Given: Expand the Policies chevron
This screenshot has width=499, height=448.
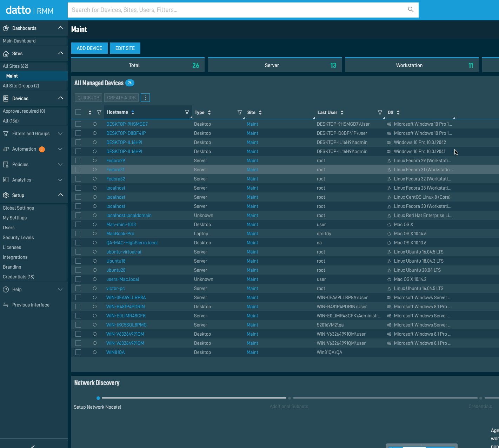Looking at the screenshot, I should click(60, 165).
